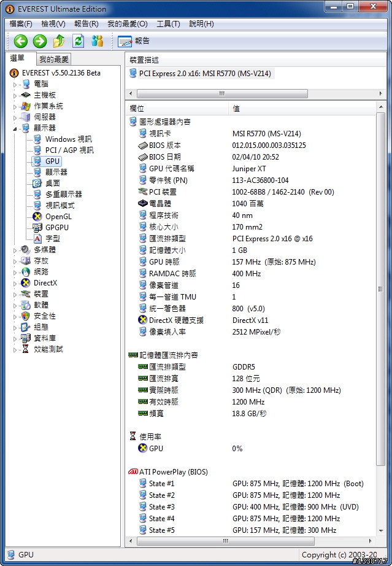Viewport: 392px width, 566px height.
Task: Switch to the 我的最愛 tab
Action: coord(54,59)
